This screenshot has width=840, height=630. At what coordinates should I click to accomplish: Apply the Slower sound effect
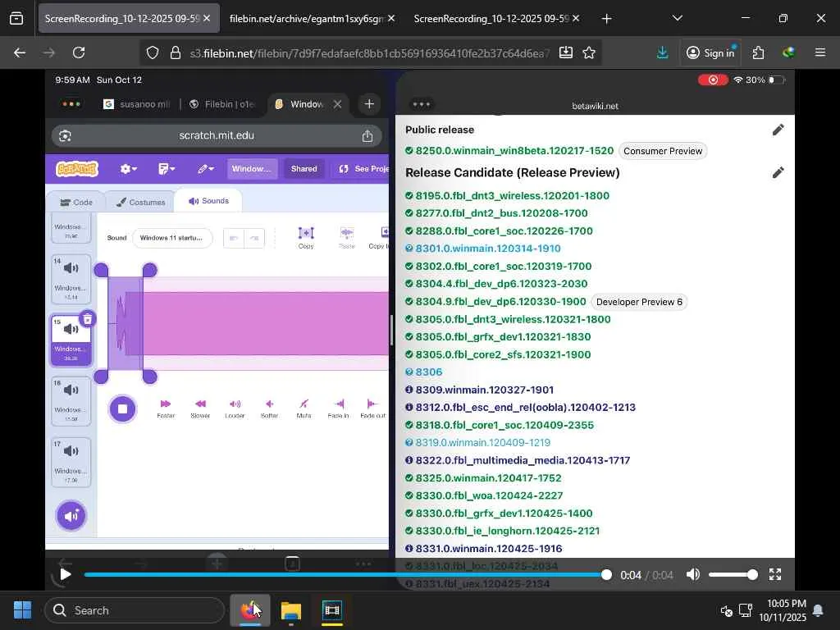click(200, 409)
